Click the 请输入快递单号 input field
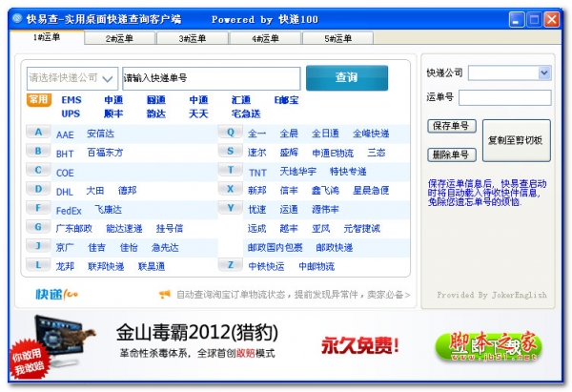572x392 pixels. pyautogui.click(x=212, y=78)
